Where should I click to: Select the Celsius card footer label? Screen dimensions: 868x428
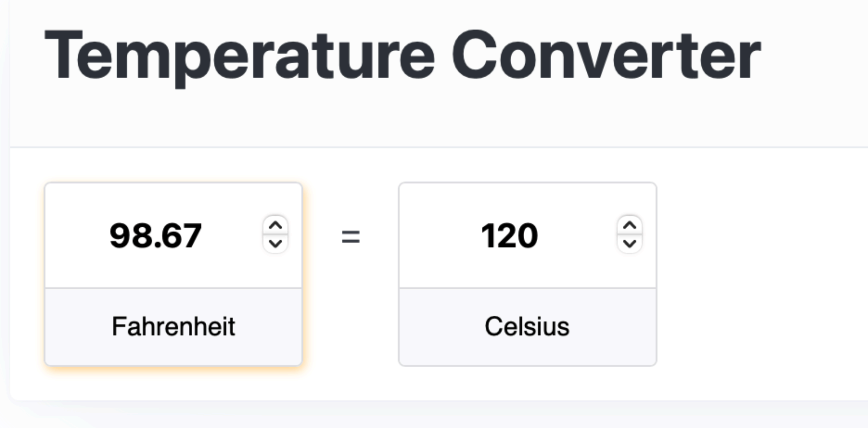tap(527, 327)
